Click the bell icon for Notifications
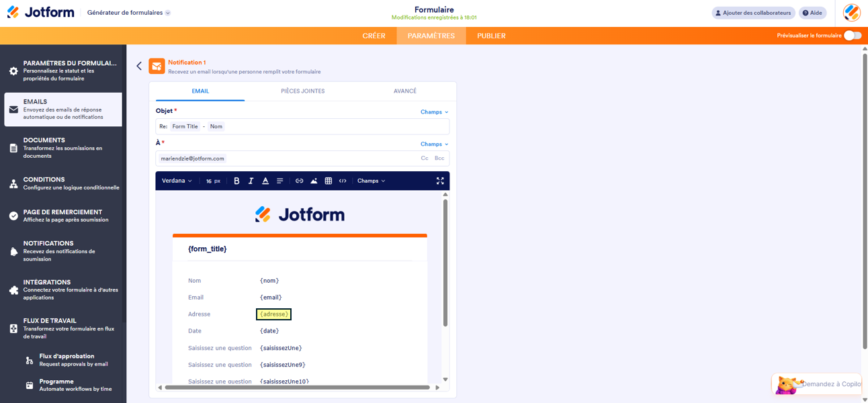 tap(13, 252)
